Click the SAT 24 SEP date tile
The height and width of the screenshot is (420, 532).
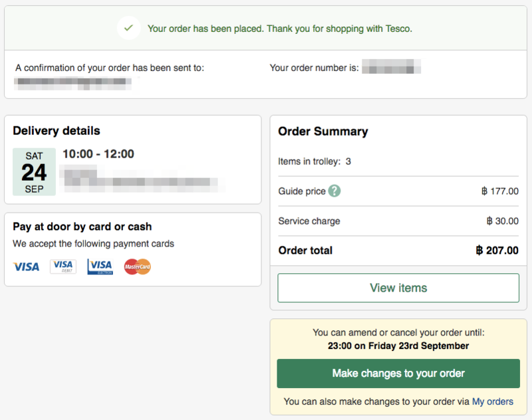34,171
